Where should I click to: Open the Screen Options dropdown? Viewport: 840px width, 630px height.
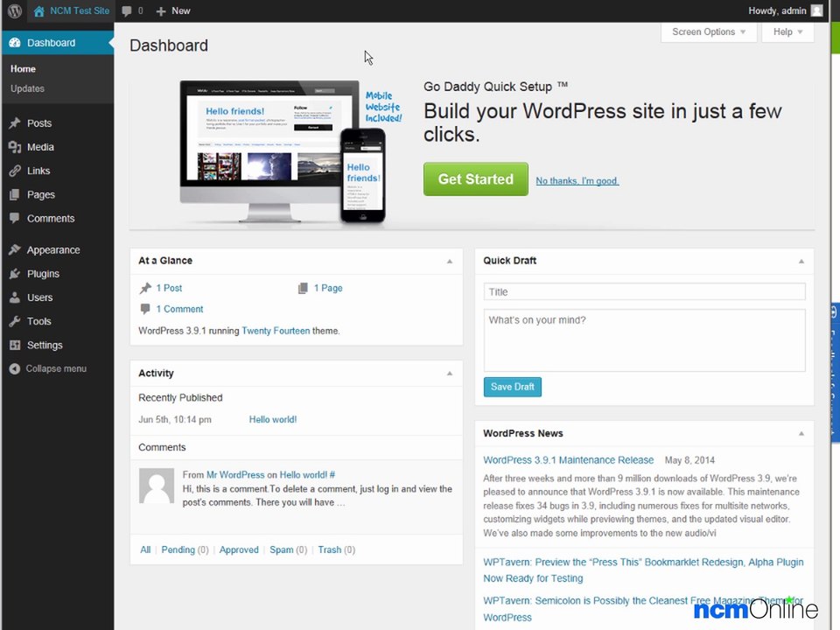pyautogui.click(x=708, y=32)
